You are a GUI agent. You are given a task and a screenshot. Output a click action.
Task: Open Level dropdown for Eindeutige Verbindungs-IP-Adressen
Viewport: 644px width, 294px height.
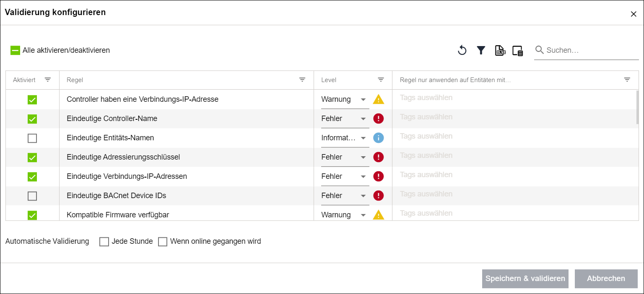tap(345, 177)
